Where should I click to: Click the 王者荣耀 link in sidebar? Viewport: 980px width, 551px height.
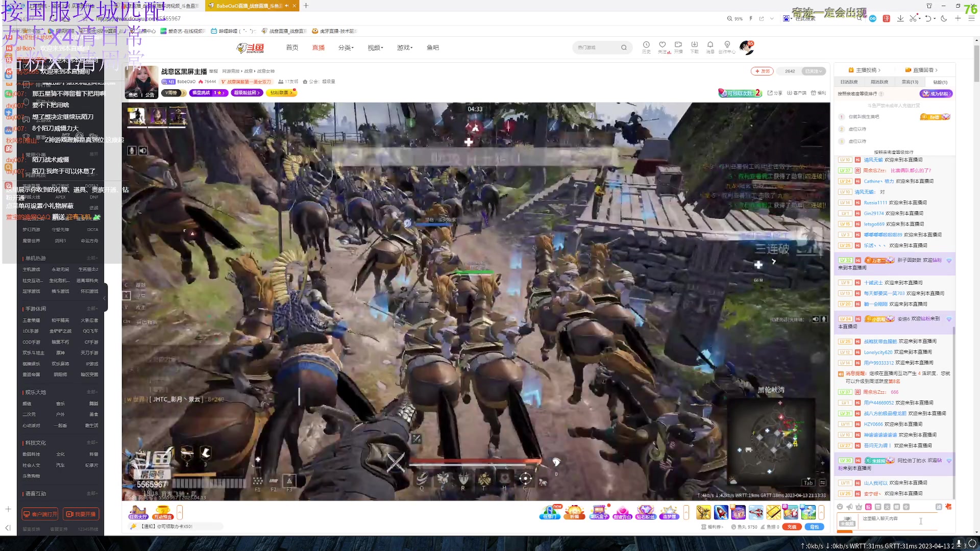(31, 320)
